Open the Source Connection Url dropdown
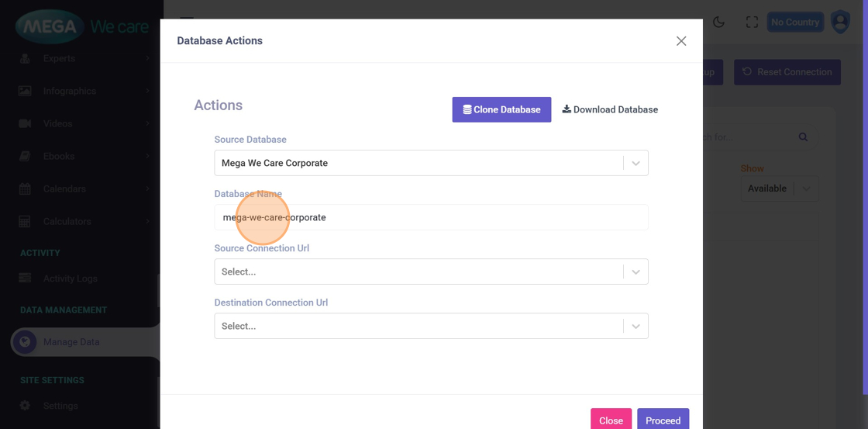868x429 pixels. (635, 272)
